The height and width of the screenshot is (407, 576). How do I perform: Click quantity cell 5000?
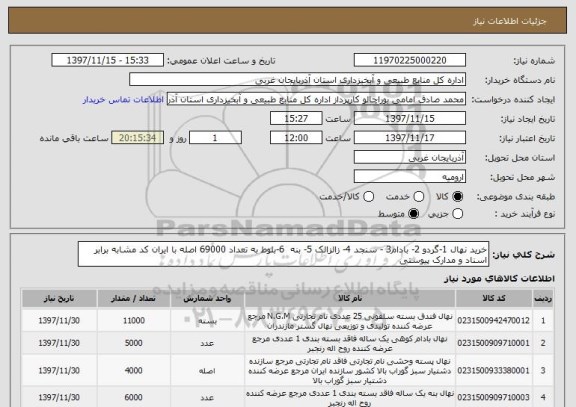(133, 343)
